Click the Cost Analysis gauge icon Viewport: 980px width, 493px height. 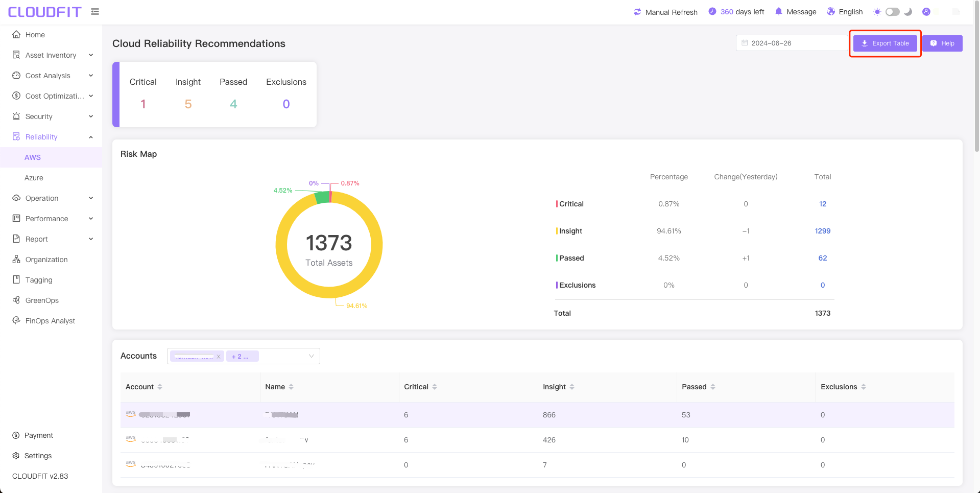pos(16,75)
